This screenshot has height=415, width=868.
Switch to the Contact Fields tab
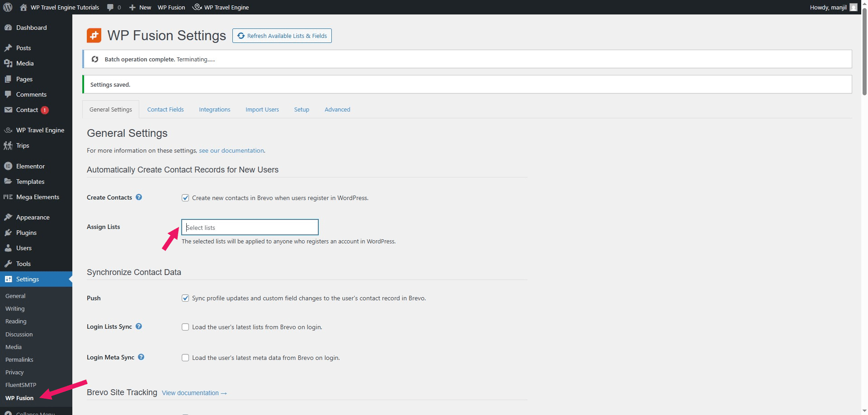[165, 109]
